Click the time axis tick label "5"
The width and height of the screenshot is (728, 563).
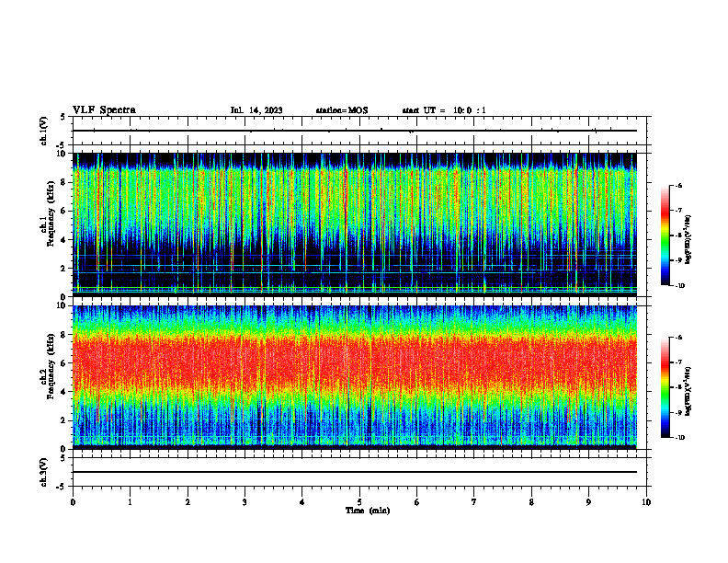pyautogui.click(x=359, y=502)
